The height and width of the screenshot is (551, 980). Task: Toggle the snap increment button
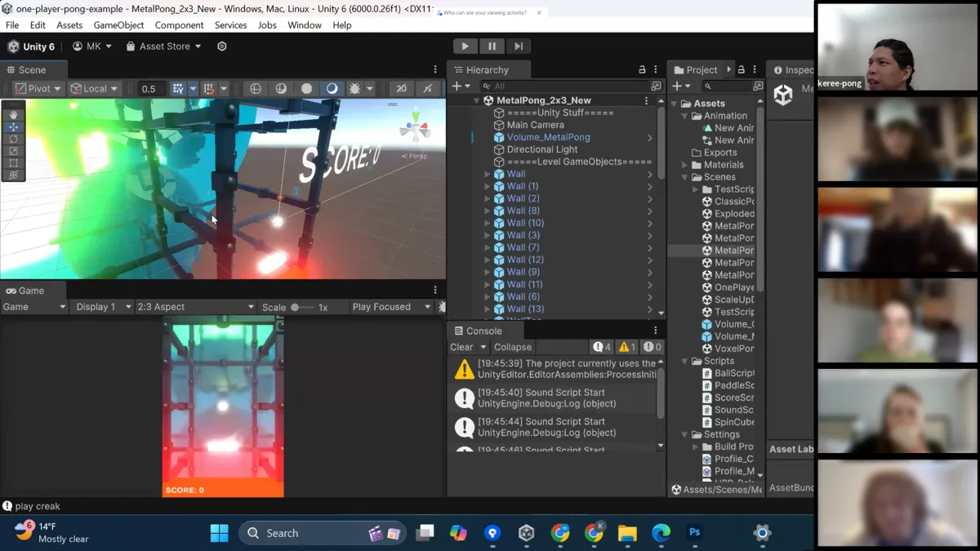(209, 88)
